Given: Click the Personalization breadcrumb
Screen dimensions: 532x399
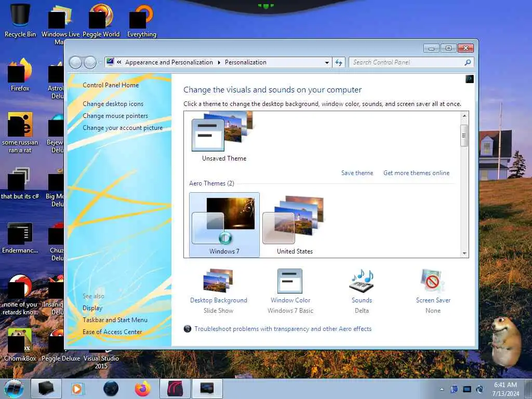Looking at the screenshot, I should tap(246, 62).
